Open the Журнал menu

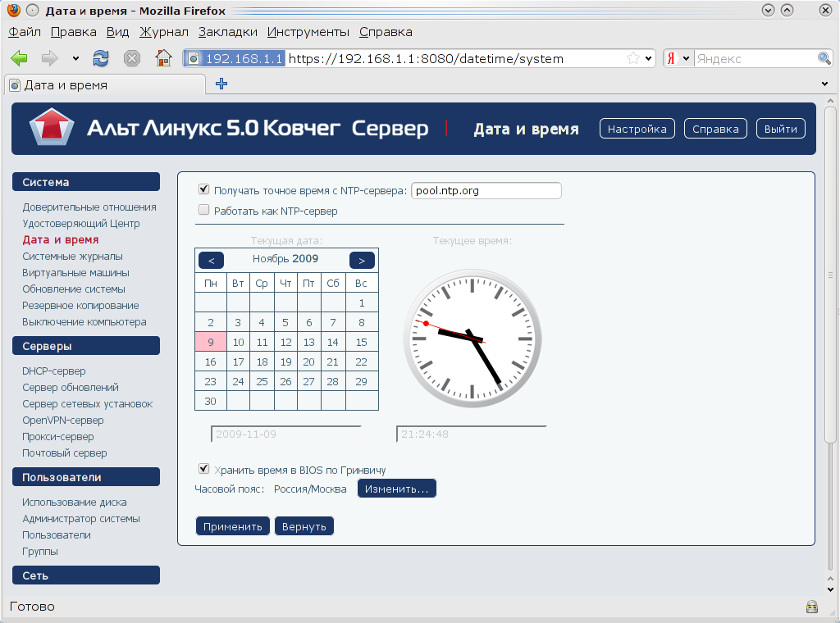click(164, 32)
